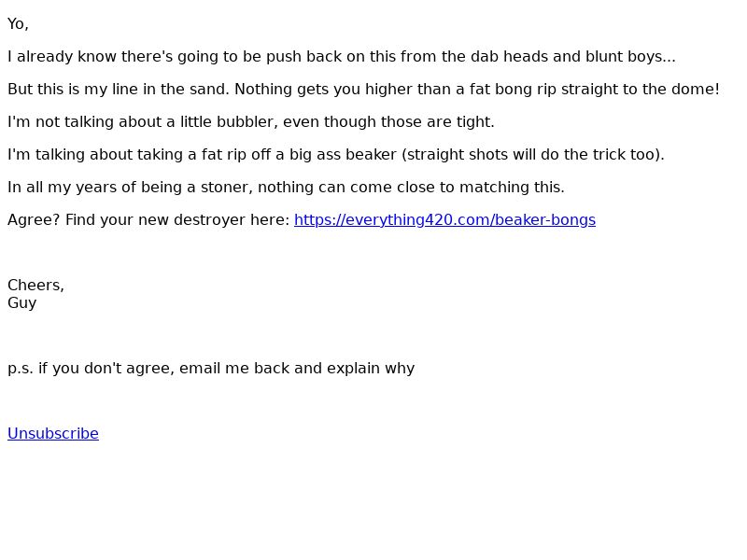Click the 'Yo,' greeting text

pos(18,24)
